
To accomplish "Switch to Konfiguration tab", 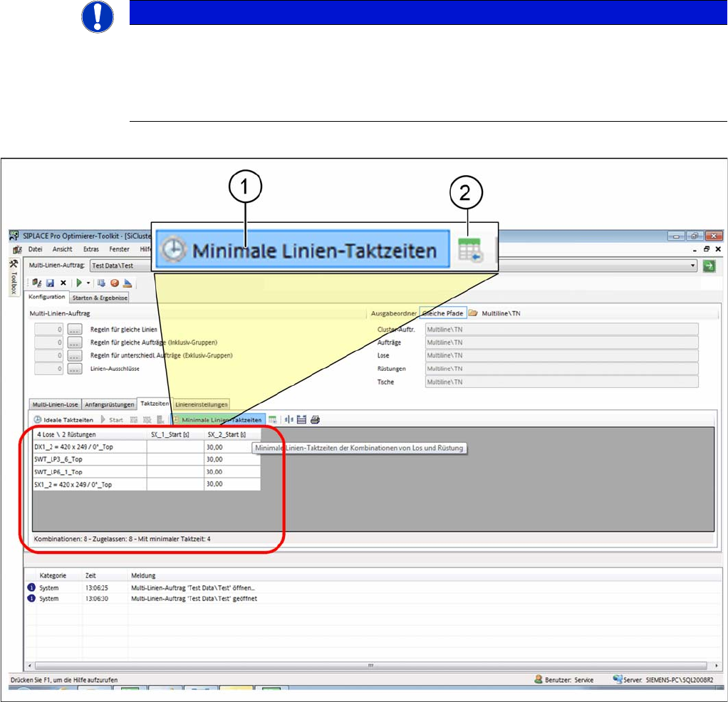I will tap(47, 297).
